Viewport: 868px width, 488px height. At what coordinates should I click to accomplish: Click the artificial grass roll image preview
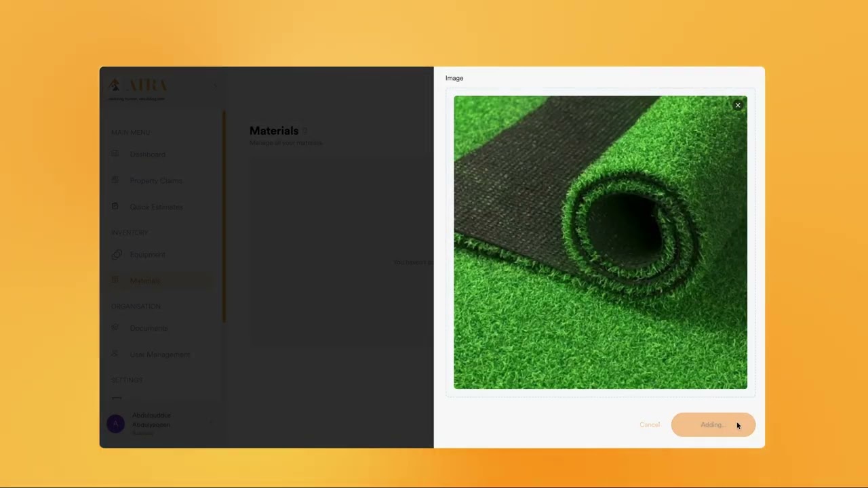(x=600, y=243)
